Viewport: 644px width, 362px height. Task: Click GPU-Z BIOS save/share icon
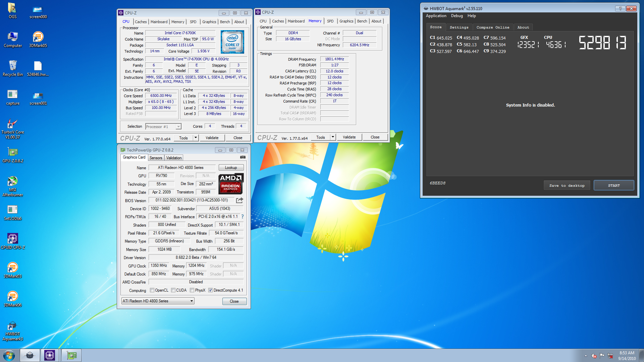click(239, 200)
